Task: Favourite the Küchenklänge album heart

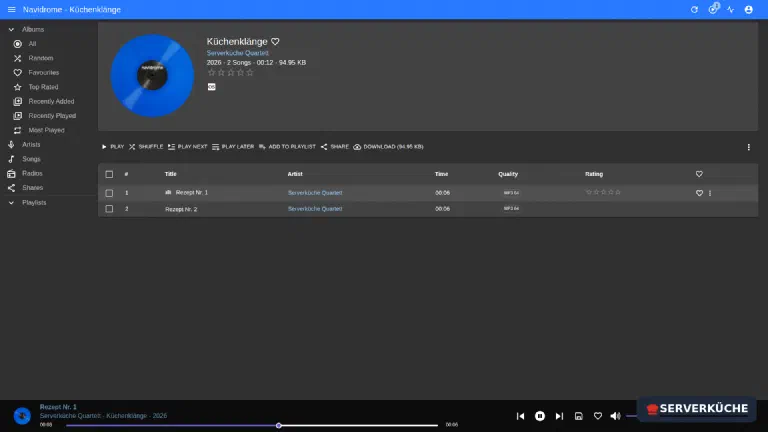Action: [x=275, y=42]
